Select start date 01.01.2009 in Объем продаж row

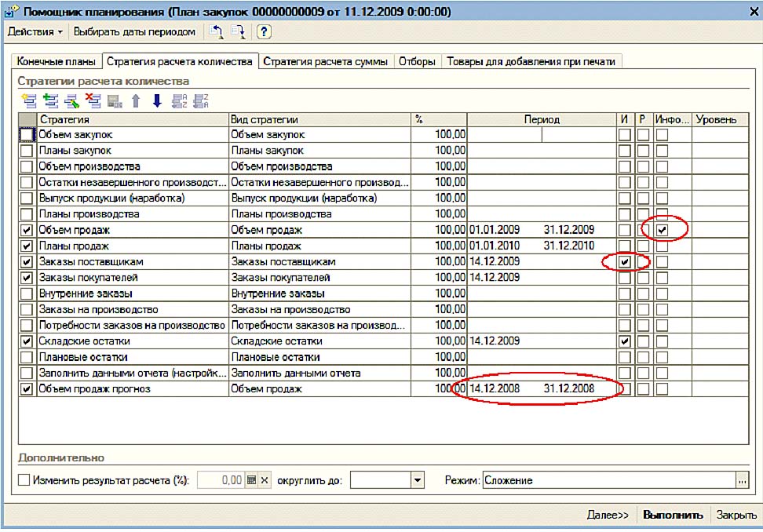495,230
